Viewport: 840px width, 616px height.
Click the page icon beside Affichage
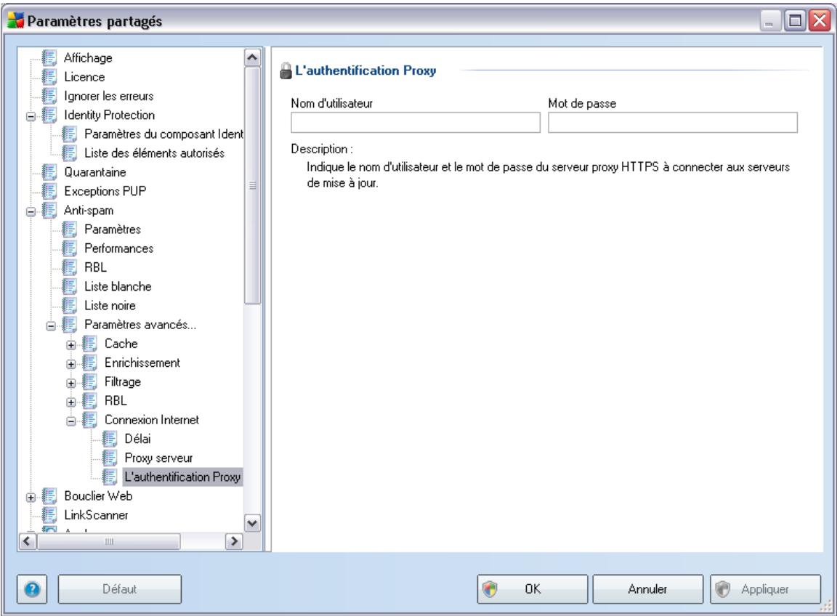(x=49, y=58)
